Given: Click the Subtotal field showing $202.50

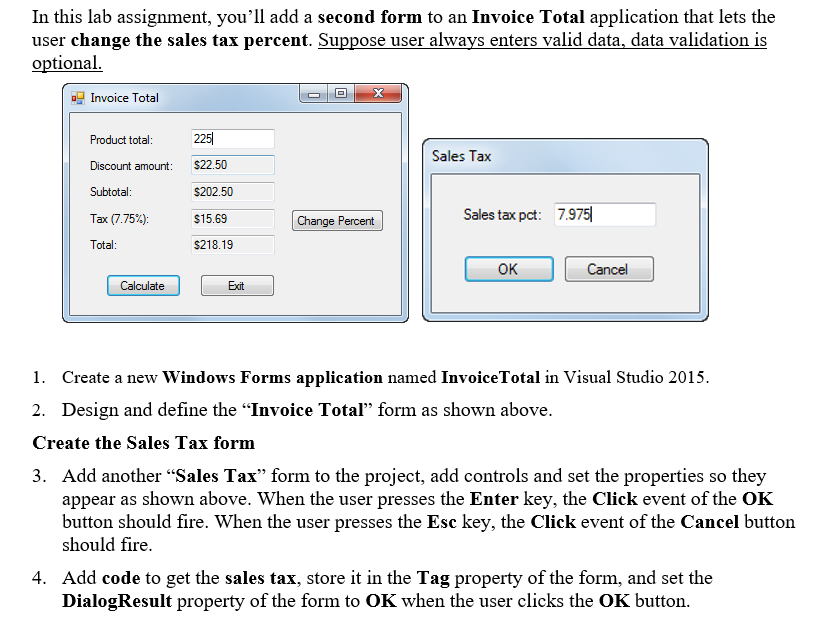Looking at the screenshot, I should (232, 192).
